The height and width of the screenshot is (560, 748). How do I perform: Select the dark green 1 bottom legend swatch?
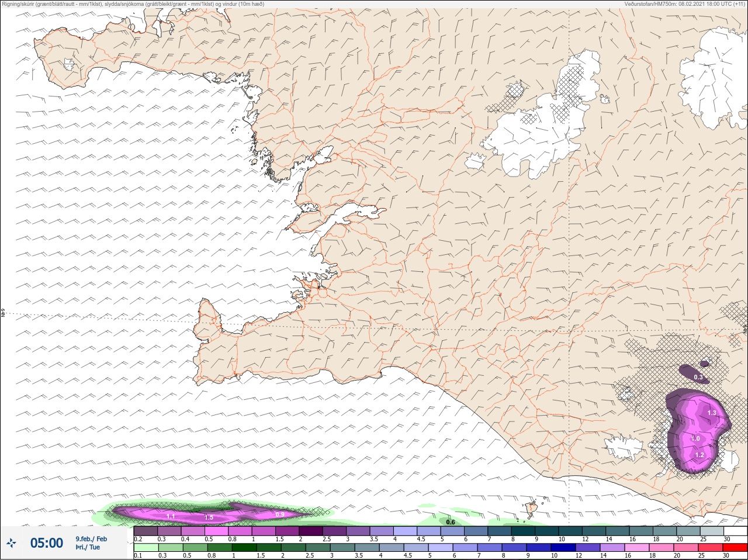coord(244,548)
